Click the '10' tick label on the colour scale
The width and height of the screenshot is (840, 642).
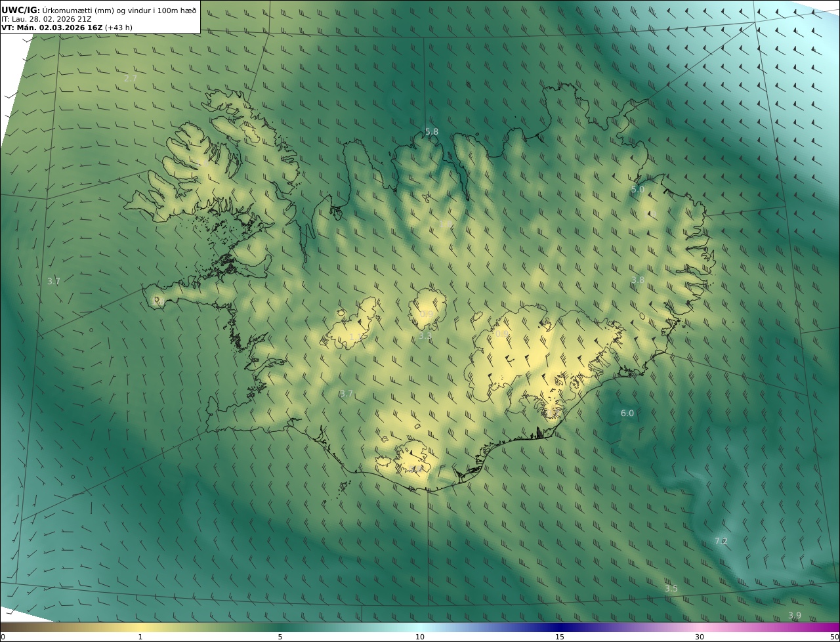[x=420, y=637]
